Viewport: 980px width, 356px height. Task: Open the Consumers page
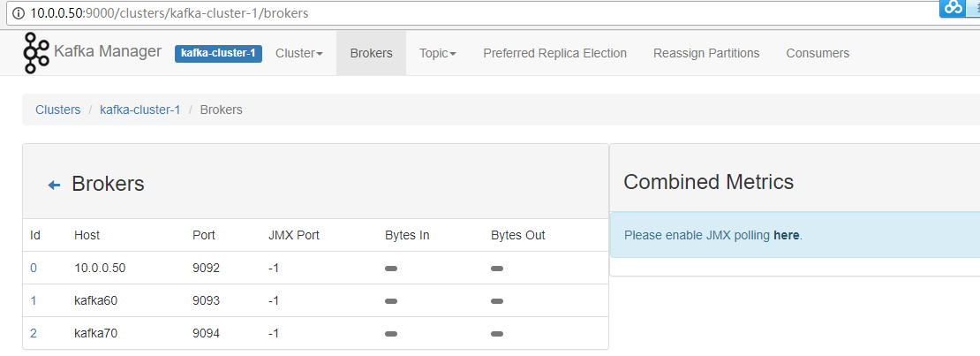click(818, 53)
